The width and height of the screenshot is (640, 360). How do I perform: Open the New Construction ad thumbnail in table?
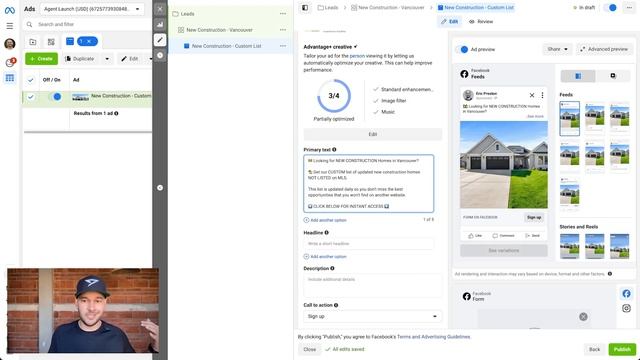80,97
